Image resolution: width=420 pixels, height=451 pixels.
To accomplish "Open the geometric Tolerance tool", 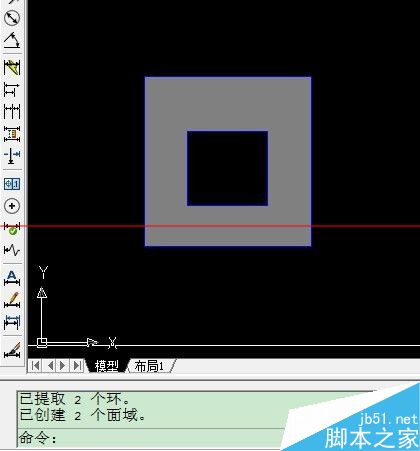I will tap(12, 184).
